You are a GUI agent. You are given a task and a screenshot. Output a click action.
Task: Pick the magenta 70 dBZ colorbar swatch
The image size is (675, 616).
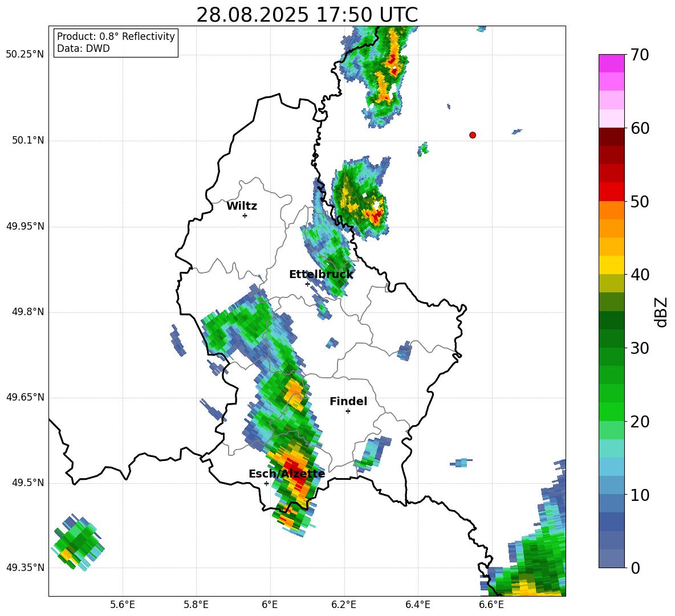[x=611, y=63]
